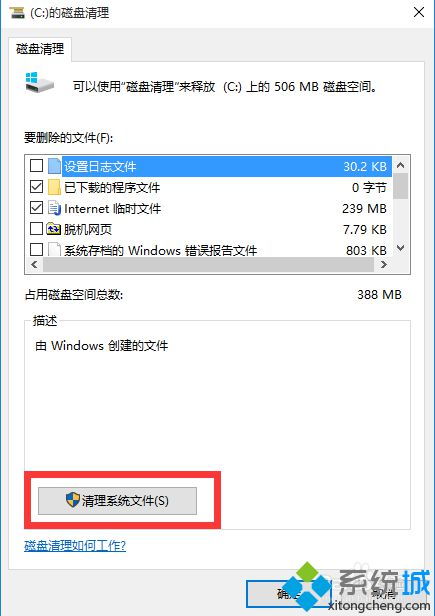Screen dimensions: 435x616
Task: Click the horizontal scroll right arrow
Action: (x=384, y=265)
